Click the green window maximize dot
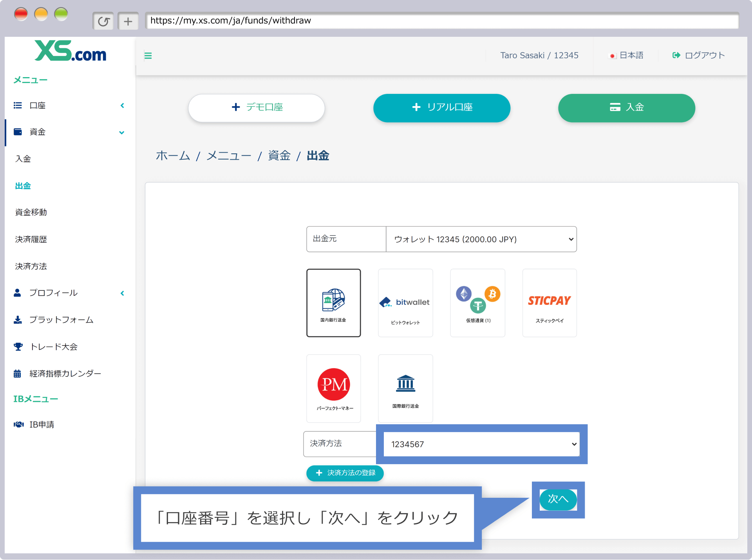The width and height of the screenshot is (752, 560). click(x=61, y=14)
